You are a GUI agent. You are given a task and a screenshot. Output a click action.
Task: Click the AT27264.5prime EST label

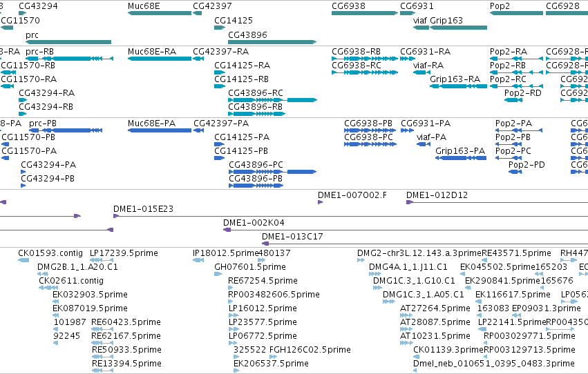435,308
